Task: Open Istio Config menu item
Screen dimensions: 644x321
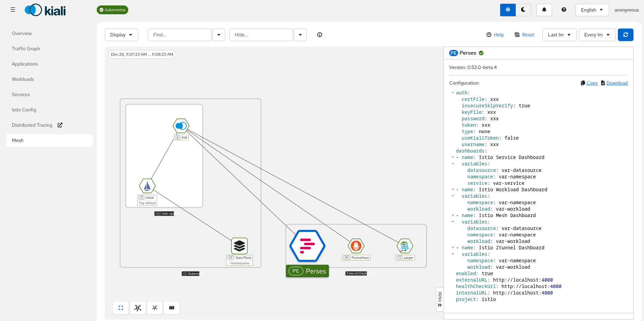Action: click(24, 110)
